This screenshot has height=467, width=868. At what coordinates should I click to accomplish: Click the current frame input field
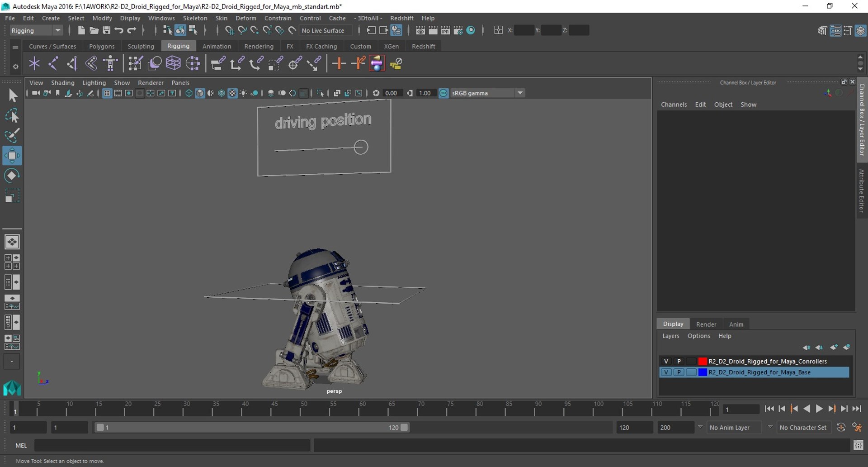coord(741,409)
